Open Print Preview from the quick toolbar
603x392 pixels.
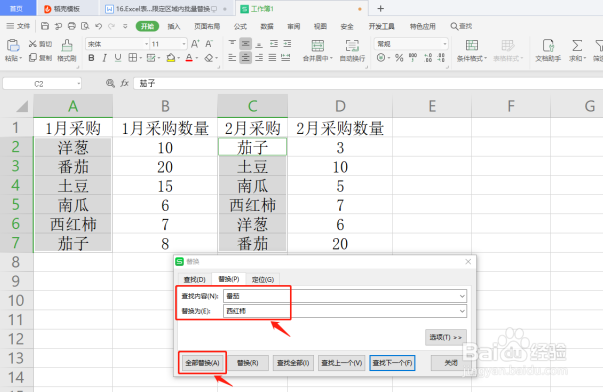pyautogui.click(x=85, y=26)
